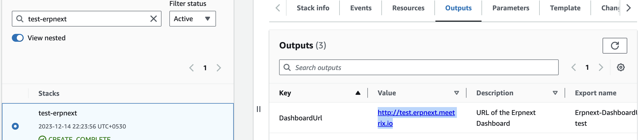Switch to the Events tab
This screenshot has height=140, width=644.
click(x=360, y=8)
